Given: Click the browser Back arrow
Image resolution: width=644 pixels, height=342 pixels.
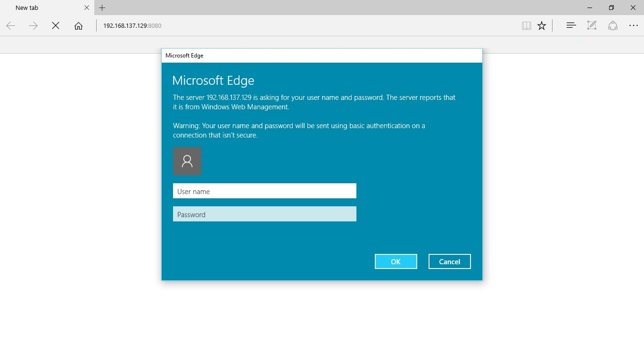Looking at the screenshot, I should point(11,26).
